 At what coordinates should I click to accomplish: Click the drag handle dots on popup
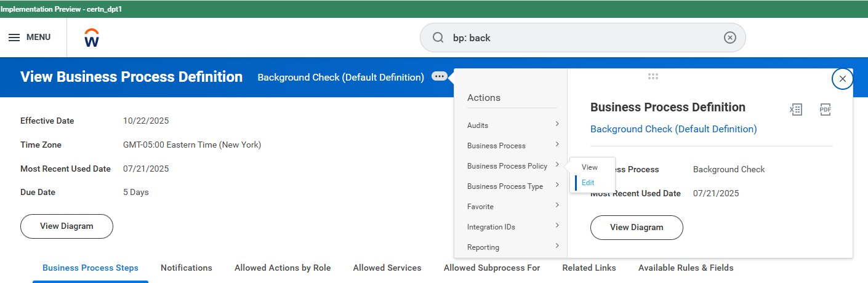(653, 76)
